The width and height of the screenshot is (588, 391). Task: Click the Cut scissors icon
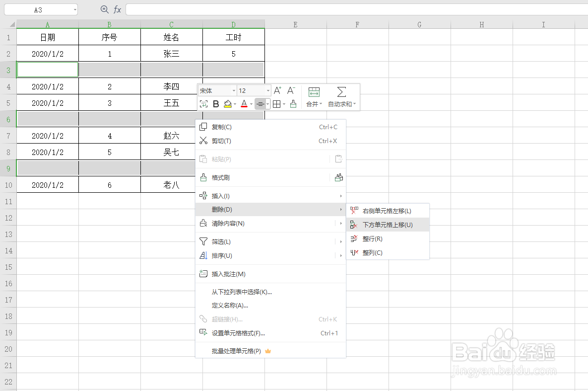click(203, 141)
